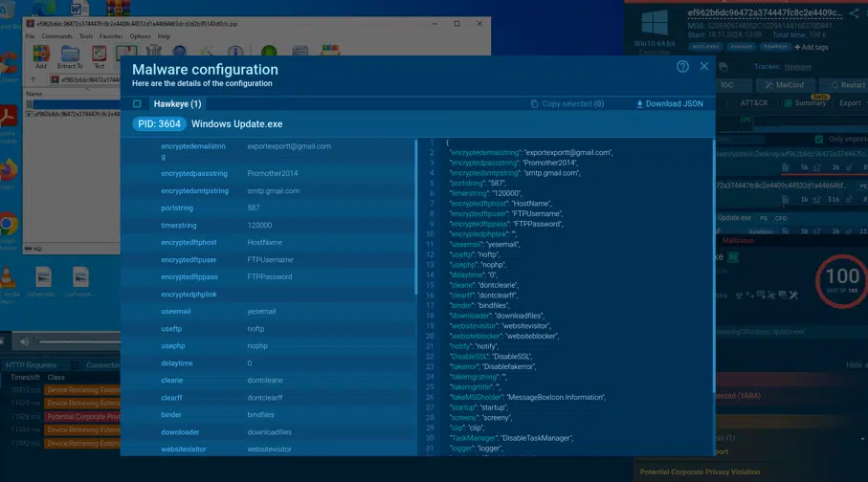Image resolution: width=868 pixels, height=482 pixels.
Task: Click the WinRAR Info icon
Action: pos(235,52)
